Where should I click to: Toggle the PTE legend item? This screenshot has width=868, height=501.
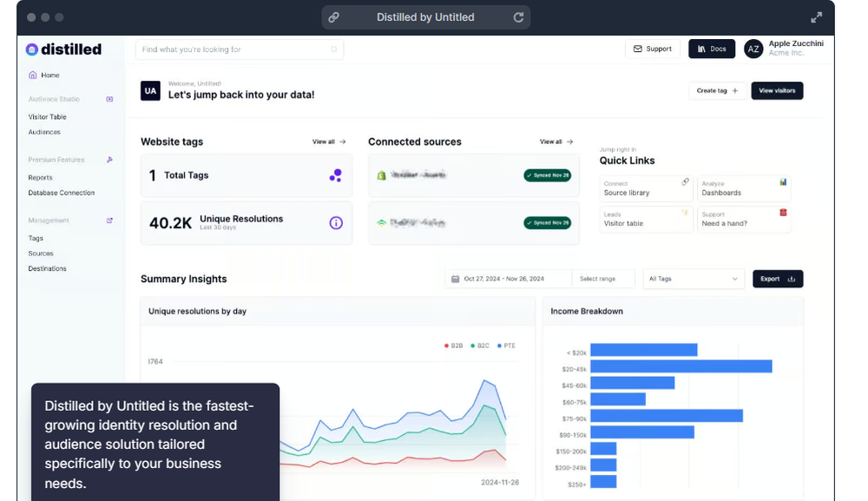click(x=506, y=346)
